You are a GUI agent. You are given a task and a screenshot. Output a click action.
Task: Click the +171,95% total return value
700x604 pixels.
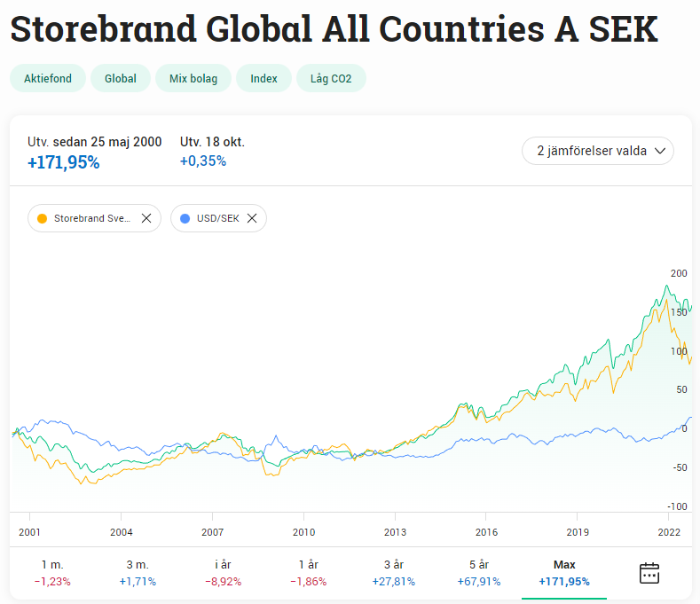point(63,162)
